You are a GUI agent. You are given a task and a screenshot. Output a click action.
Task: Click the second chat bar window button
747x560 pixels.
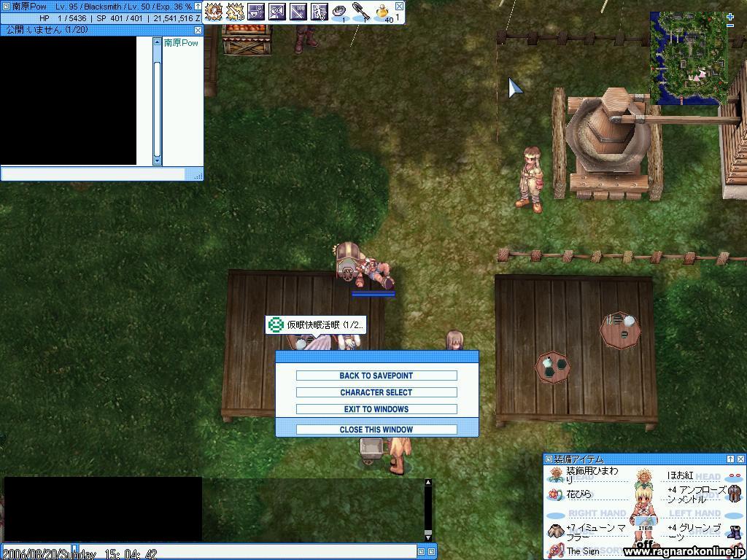(430, 551)
